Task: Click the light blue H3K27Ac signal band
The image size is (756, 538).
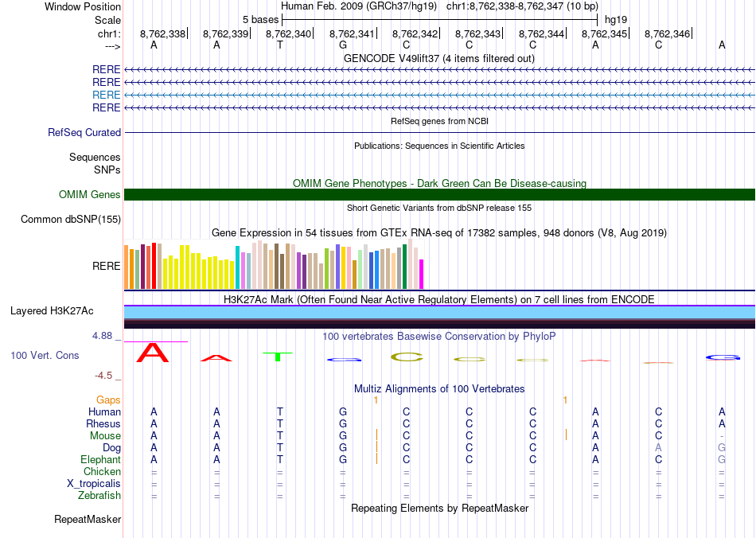Action: (440, 313)
